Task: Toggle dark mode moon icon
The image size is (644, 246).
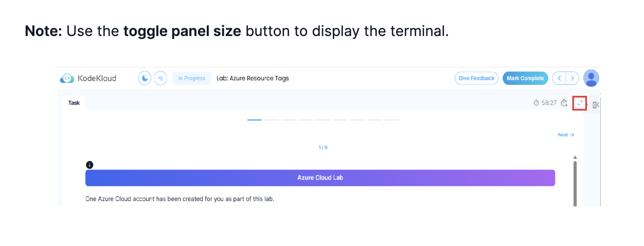Action: coord(145,78)
